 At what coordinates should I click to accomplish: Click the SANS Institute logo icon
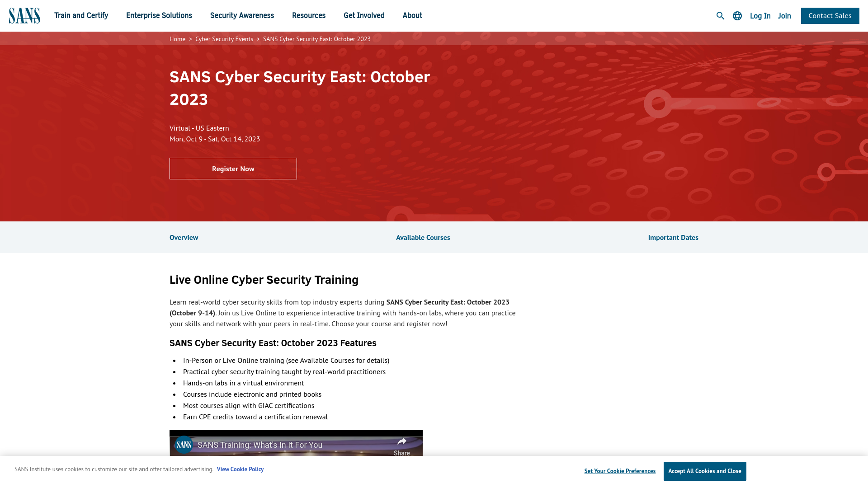tap(24, 15)
